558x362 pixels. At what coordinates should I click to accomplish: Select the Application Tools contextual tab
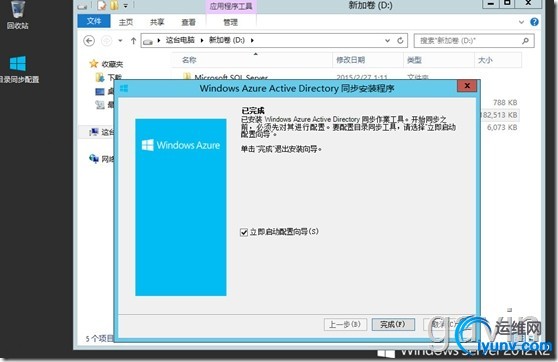pyautogui.click(x=231, y=6)
